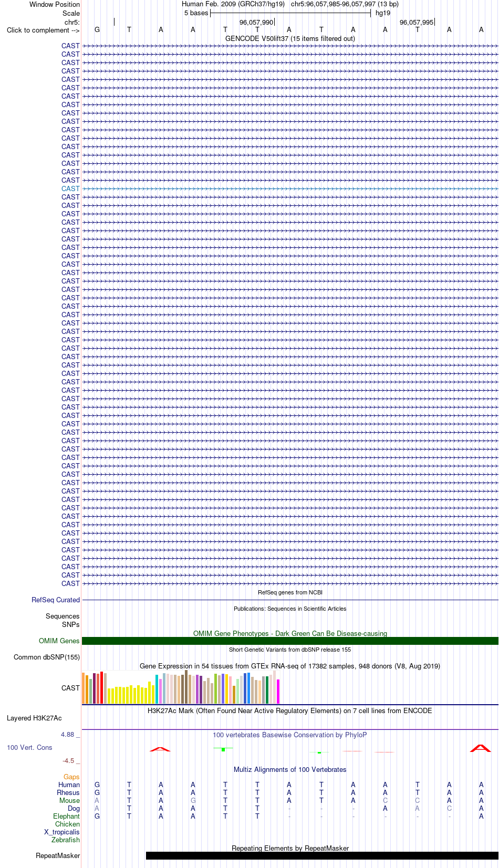The width and height of the screenshot is (499, 868).
Task: Click position label 96,057,990
Action: click(256, 23)
